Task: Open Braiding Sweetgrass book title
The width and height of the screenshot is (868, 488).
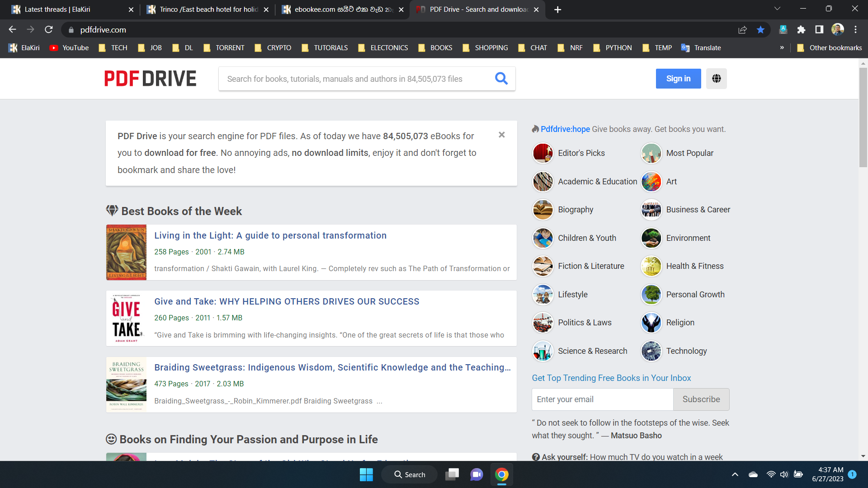Action: tap(333, 367)
